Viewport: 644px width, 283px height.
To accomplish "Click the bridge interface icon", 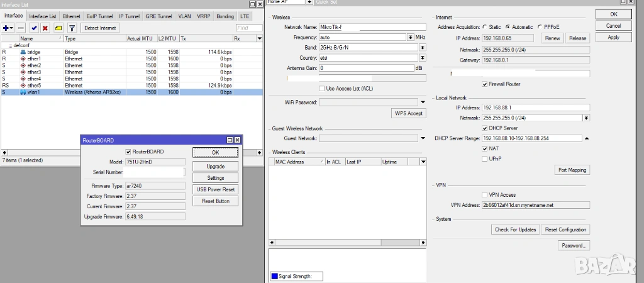I will point(23,52).
